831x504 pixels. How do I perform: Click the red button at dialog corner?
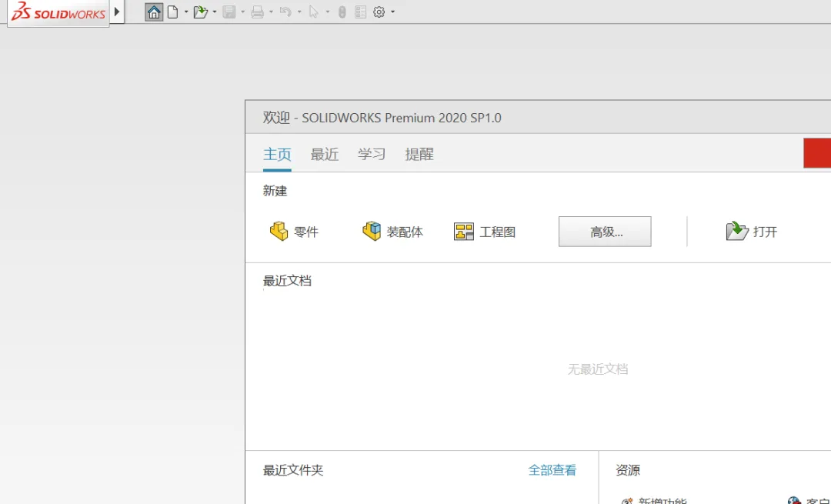coord(817,152)
